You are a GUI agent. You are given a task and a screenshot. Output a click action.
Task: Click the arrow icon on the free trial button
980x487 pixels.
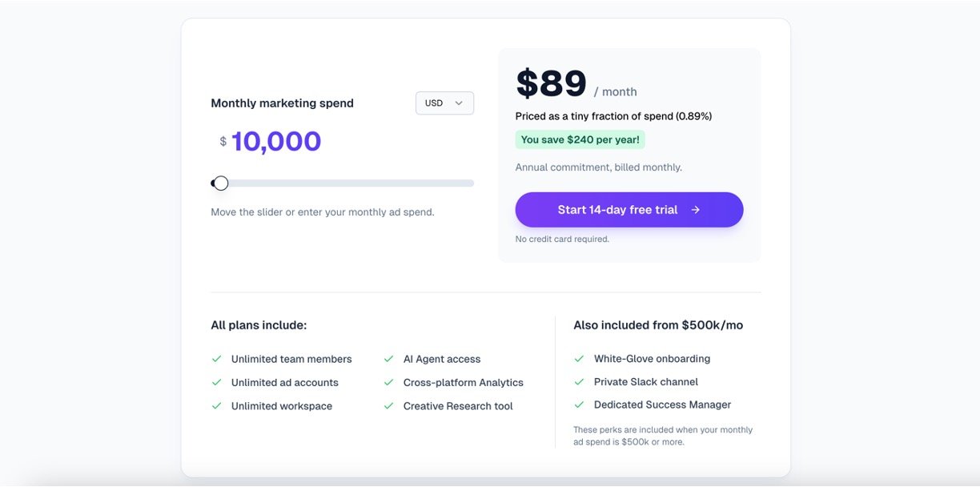(x=696, y=210)
